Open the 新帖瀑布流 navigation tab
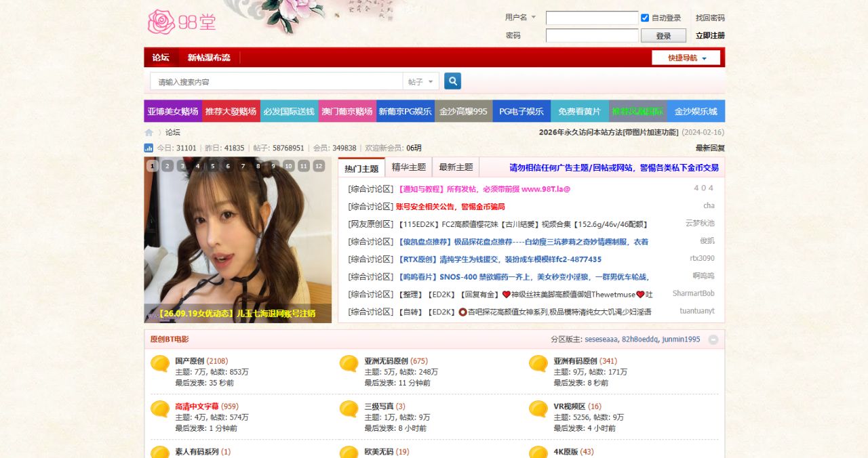Image resolution: width=868 pixels, height=458 pixels. coord(209,58)
